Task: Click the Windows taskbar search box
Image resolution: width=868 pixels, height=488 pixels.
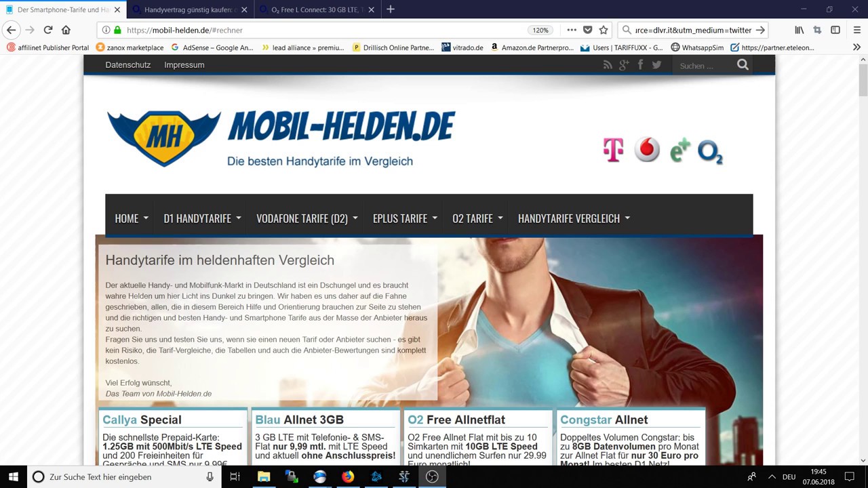Action: point(124,476)
